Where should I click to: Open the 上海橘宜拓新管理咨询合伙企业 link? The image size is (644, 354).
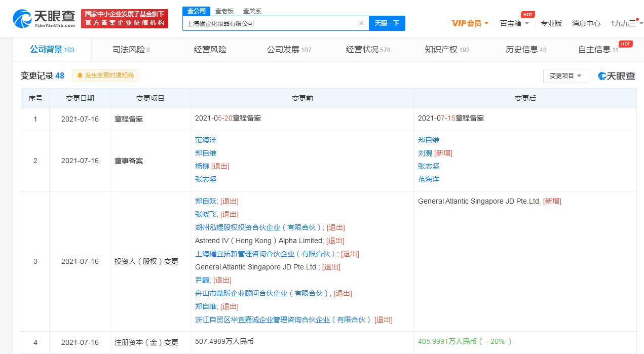266,254
